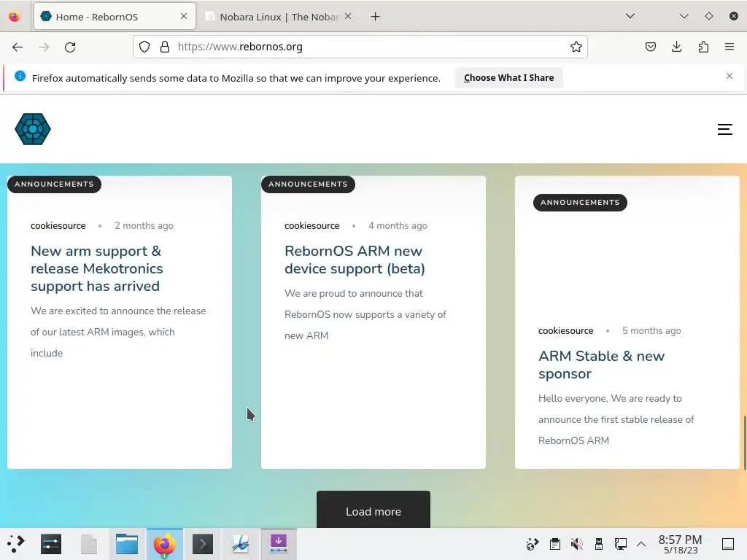Switch to Home - RebornOS tab

point(115,17)
